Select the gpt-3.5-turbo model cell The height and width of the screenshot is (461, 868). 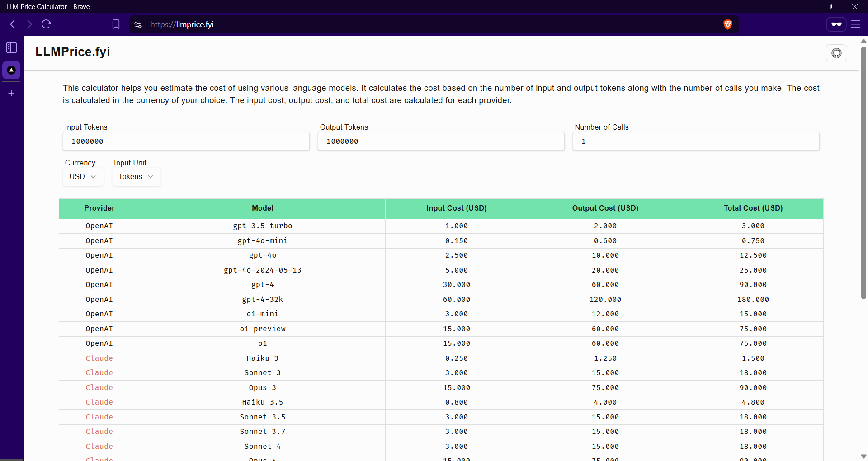(263, 226)
